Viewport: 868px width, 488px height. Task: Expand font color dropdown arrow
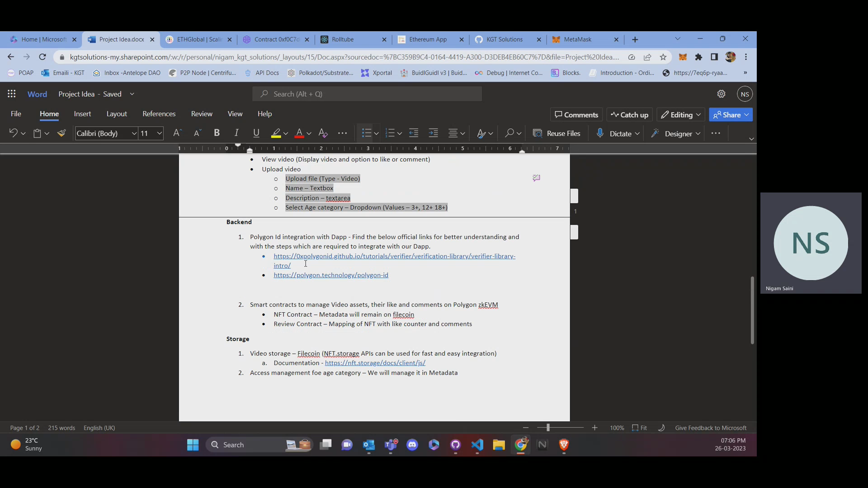(x=309, y=134)
